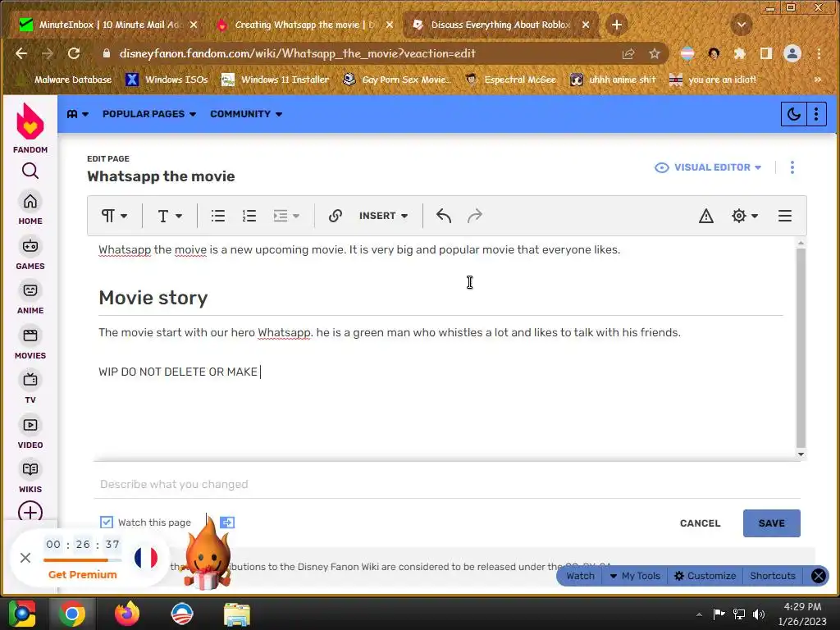
Task: Click the SAVE button
Action: pyautogui.click(x=771, y=523)
